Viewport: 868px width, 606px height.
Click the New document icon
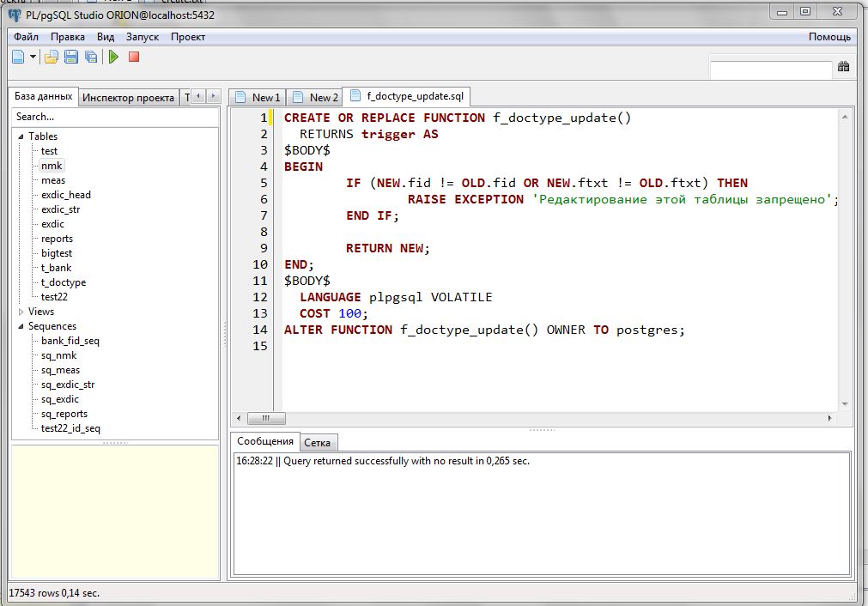(19, 57)
